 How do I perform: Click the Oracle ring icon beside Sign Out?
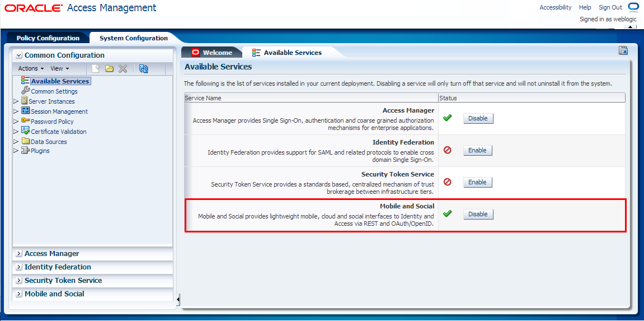[632, 7]
